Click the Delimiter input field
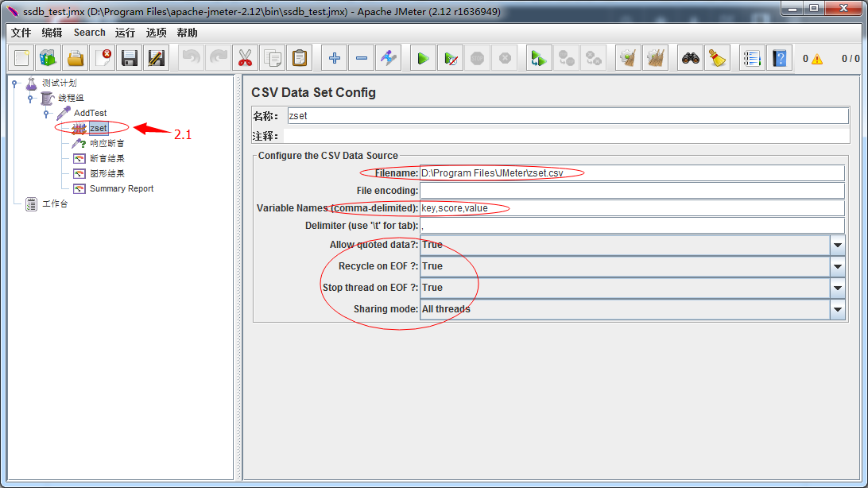The height and width of the screenshot is (488, 868). coord(632,226)
